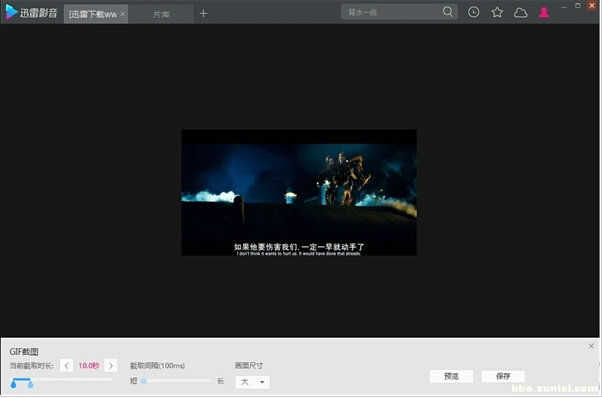Click the right blue range marker
The height and width of the screenshot is (398, 602).
point(30,383)
